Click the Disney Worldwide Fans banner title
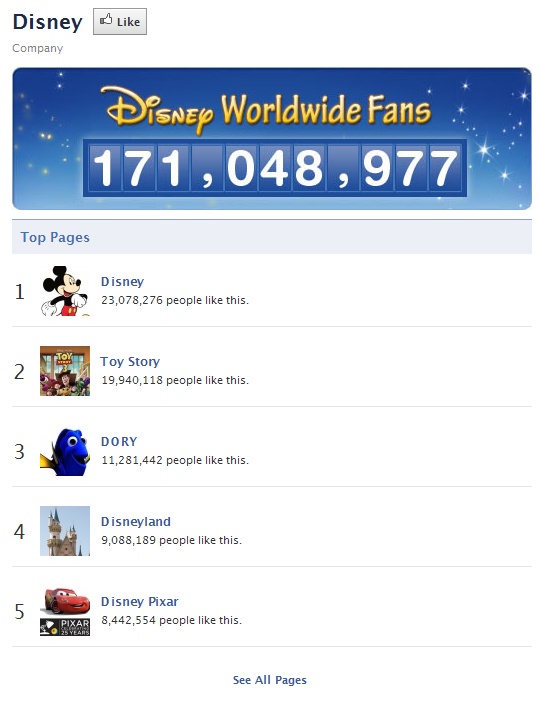Screen dimensions: 540x703 [268, 111]
